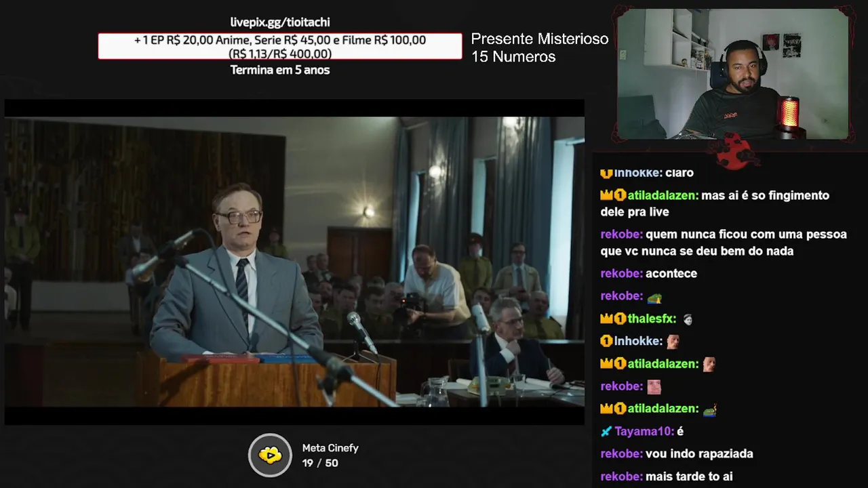
Task: Click username rekobe beside the pink face emote
Action: (x=622, y=386)
